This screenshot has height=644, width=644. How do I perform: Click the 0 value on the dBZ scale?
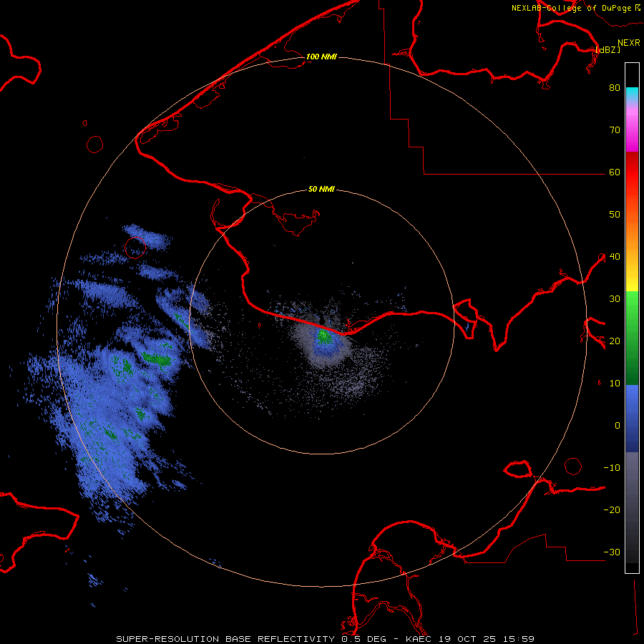[618, 426]
